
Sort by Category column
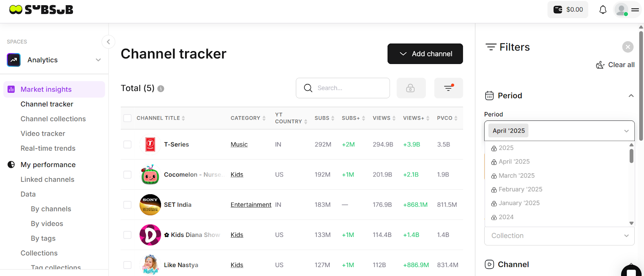[x=248, y=118]
